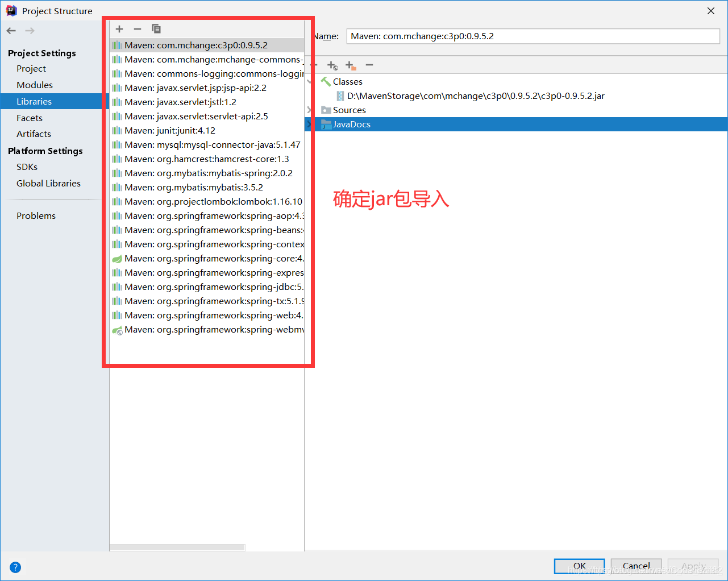
Task: Click horizontal scrollbar under library list
Action: tap(177, 547)
